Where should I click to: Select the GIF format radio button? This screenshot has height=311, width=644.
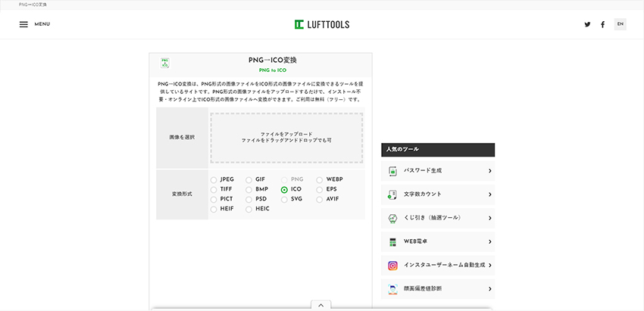coord(249,179)
